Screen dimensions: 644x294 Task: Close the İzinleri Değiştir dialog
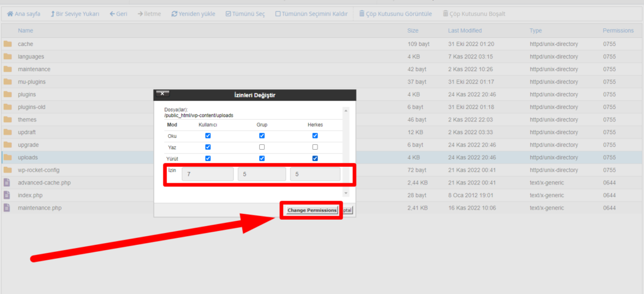(x=162, y=94)
